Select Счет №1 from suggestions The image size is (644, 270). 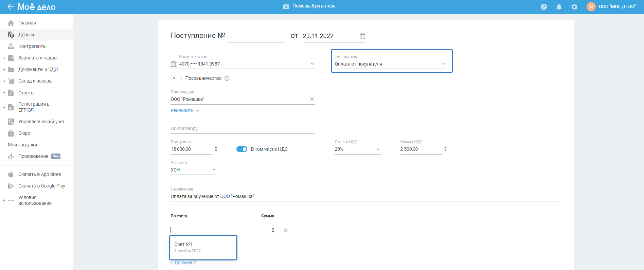[x=203, y=247]
